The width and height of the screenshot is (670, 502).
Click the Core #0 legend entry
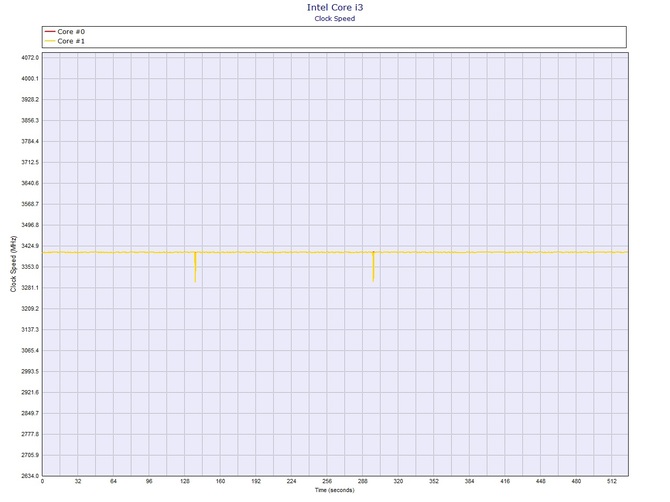[x=65, y=32]
